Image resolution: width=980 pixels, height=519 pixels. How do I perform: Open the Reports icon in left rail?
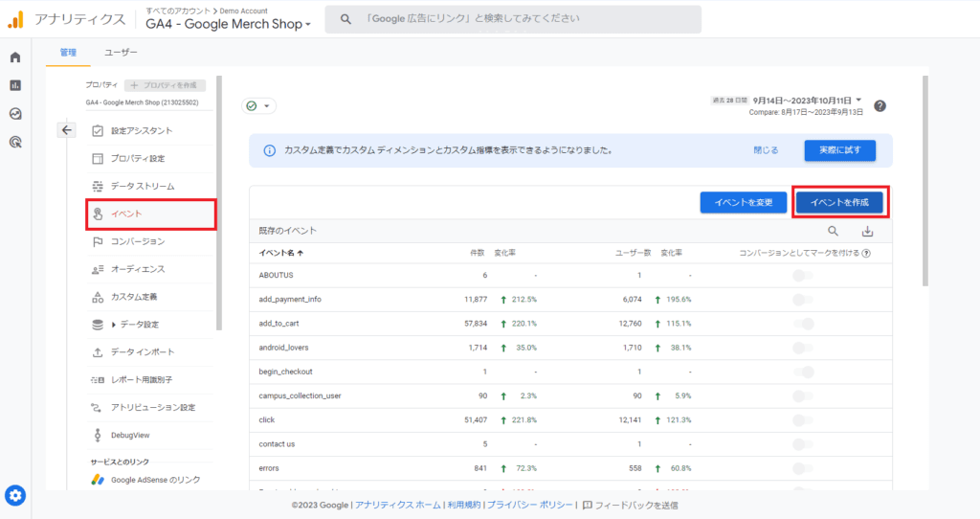[x=15, y=85]
